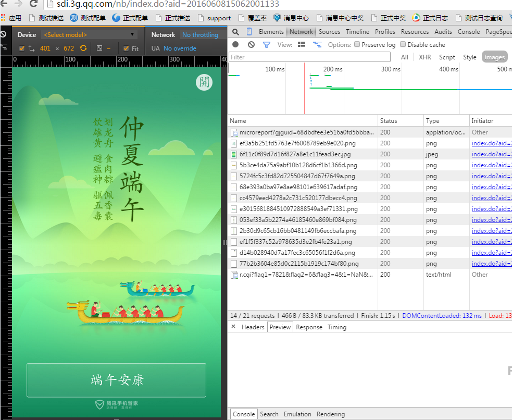Click the 開 seal icon on page
The image size is (512, 420).
204,82
